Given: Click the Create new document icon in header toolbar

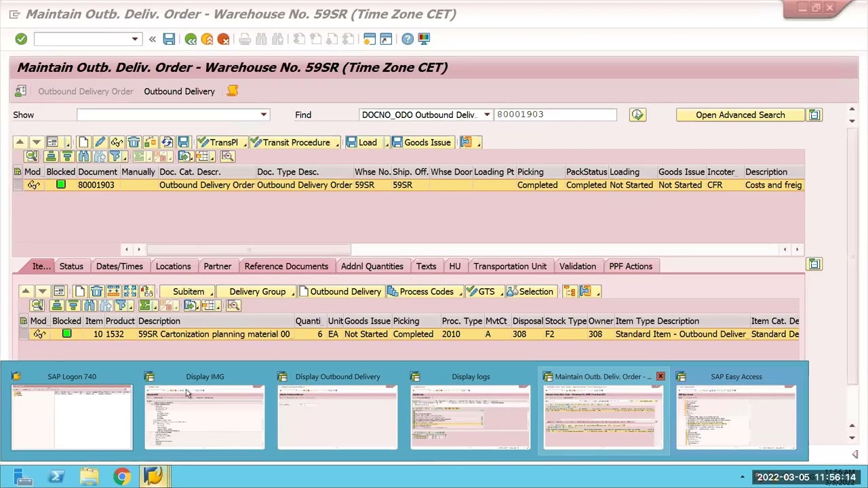Looking at the screenshot, I should (x=83, y=142).
